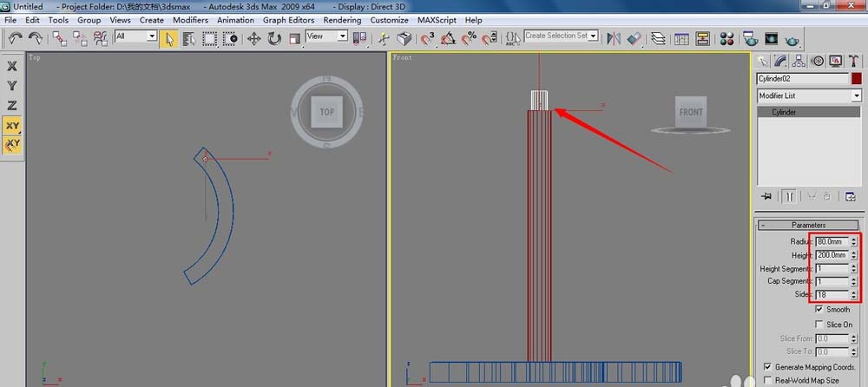This screenshot has height=387, width=868.
Task: Click the Radius value field
Action: (832, 241)
